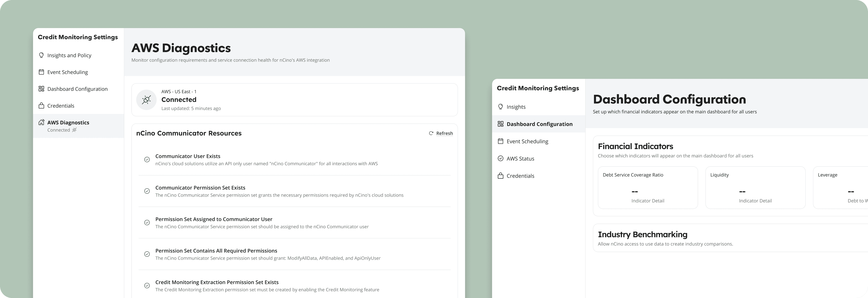Click the lightbulb icon beside Insights and Policy
Image resolution: width=868 pixels, height=298 pixels.
tap(41, 55)
